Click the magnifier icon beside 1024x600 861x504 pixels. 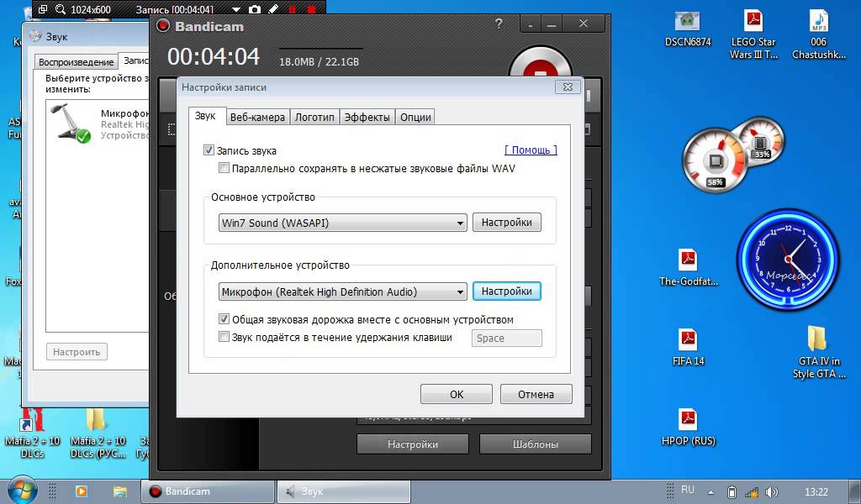pyautogui.click(x=61, y=8)
